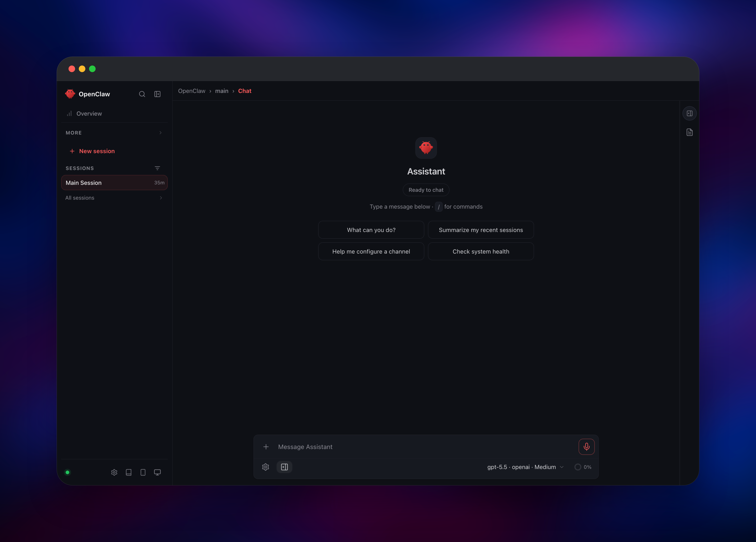Screen dimensions: 756x542
Task: Collapse the sidebar with the panel icon
Action: [157, 94]
